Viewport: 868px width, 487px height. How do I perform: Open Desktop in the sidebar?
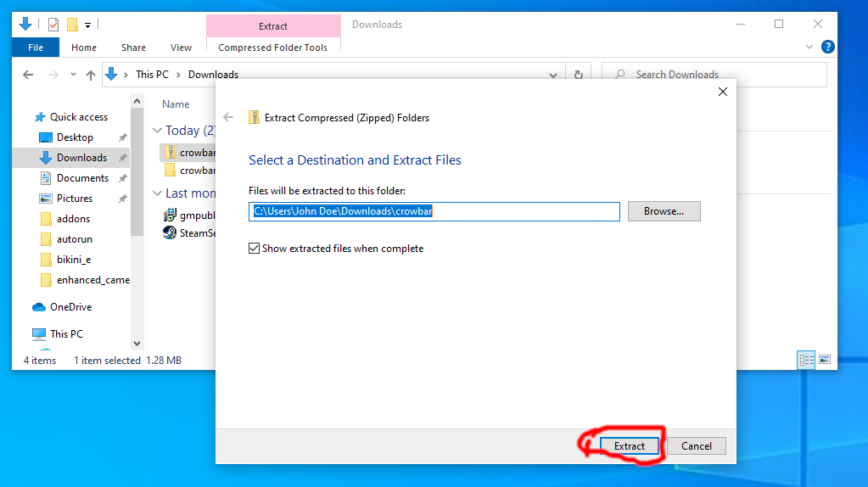[x=75, y=137]
